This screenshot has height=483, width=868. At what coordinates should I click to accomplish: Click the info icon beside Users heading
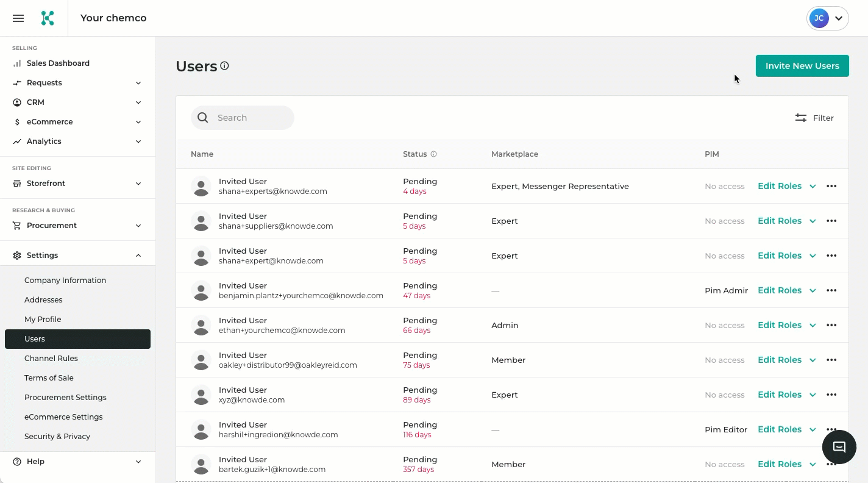224,66
